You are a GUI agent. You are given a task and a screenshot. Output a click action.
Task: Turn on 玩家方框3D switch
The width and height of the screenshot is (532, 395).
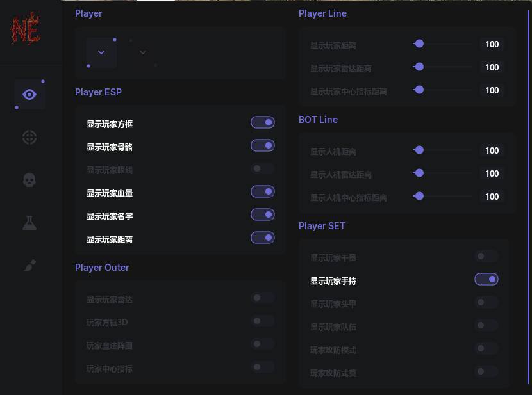point(263,321)
